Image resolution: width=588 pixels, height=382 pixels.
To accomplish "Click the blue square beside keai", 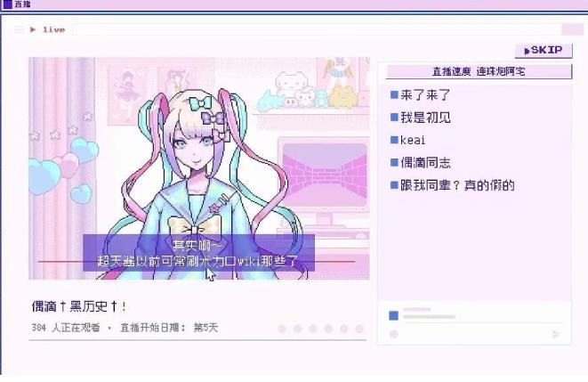I will [394, 140].
